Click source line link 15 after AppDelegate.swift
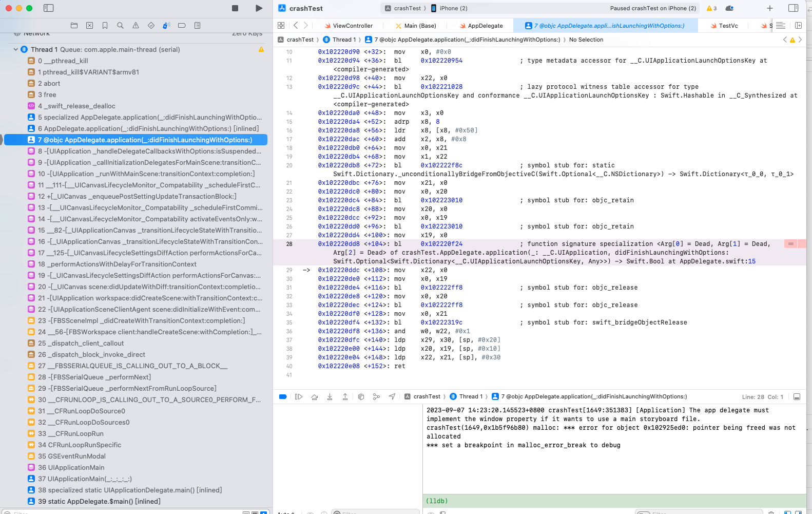 (752, 261)
